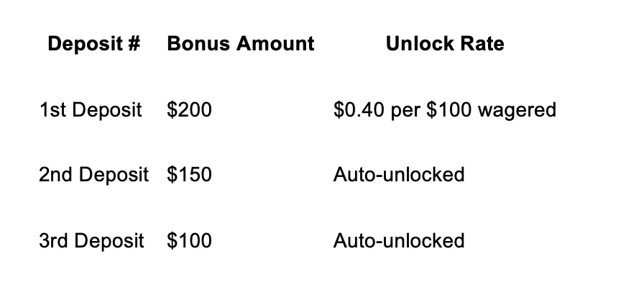The height and width of the screenshot is (295, 644).
Task: Select the 3rd Deposit row label
Action: 91,241
